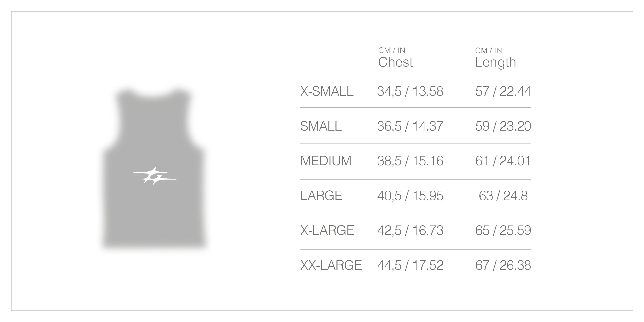Image resolution: width=644 pixels, height=322 pixels.
Task: Click the XX-LARGE length value 67 / 26.38
Action: point(503,265)
